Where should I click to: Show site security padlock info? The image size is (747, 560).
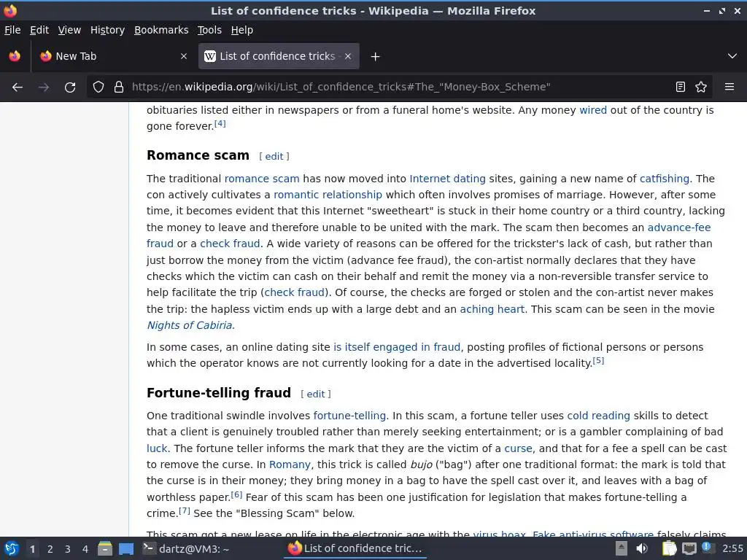coord(119,87)
